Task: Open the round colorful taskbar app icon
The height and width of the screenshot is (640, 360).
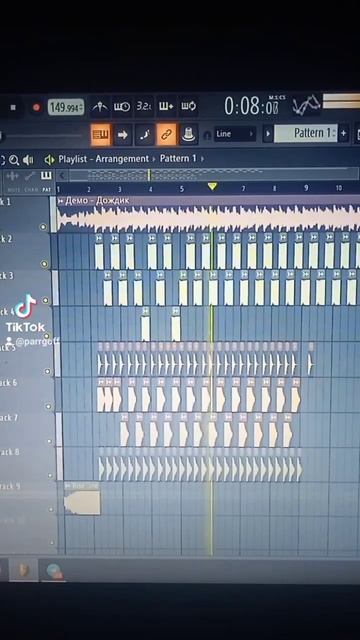Action: pyautogui.click(x=53, y=570)
